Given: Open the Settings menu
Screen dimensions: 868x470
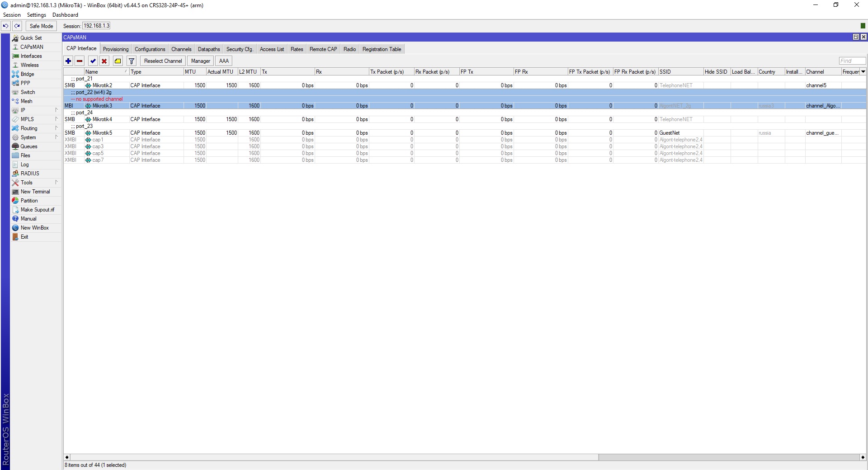Looking at the screenshot, I should (37, 15).
